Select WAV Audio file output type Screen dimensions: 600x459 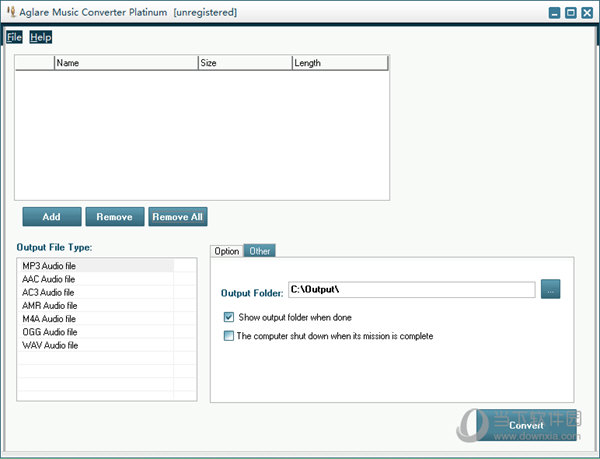tap(95, 345)
